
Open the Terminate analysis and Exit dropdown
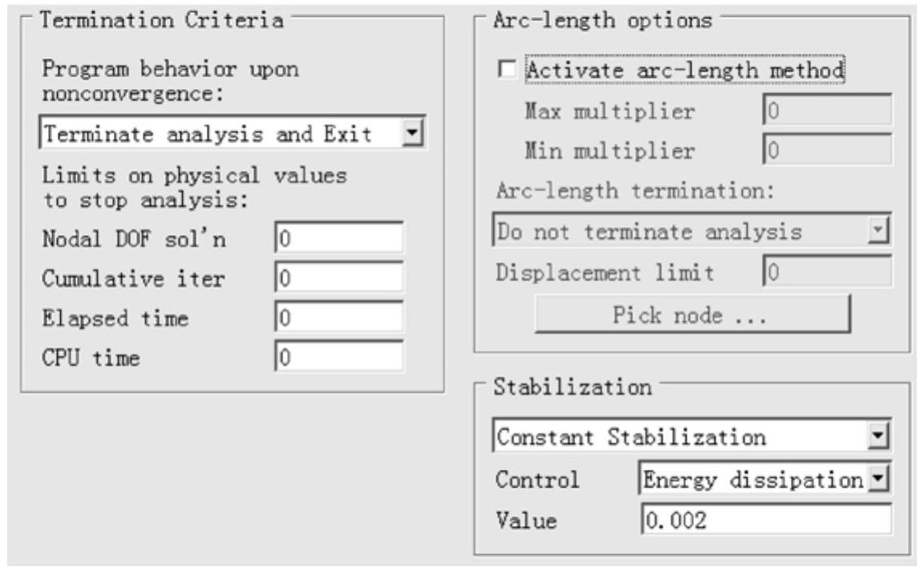pyautogui.click(x=221, y=134)
